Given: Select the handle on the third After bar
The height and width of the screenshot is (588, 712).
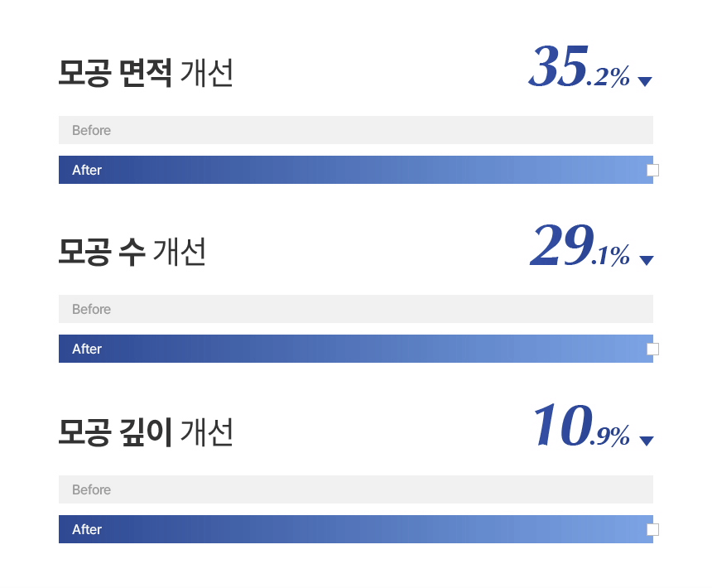Looking at the screenshot, I should click(x=653, y=529).
